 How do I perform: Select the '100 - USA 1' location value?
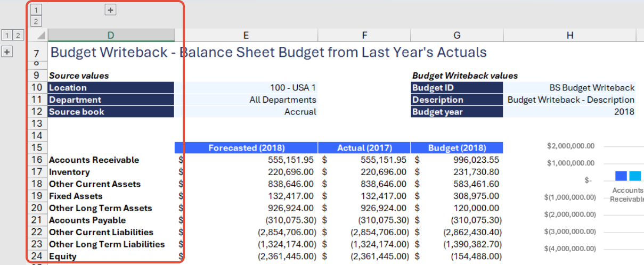[246, 88]
